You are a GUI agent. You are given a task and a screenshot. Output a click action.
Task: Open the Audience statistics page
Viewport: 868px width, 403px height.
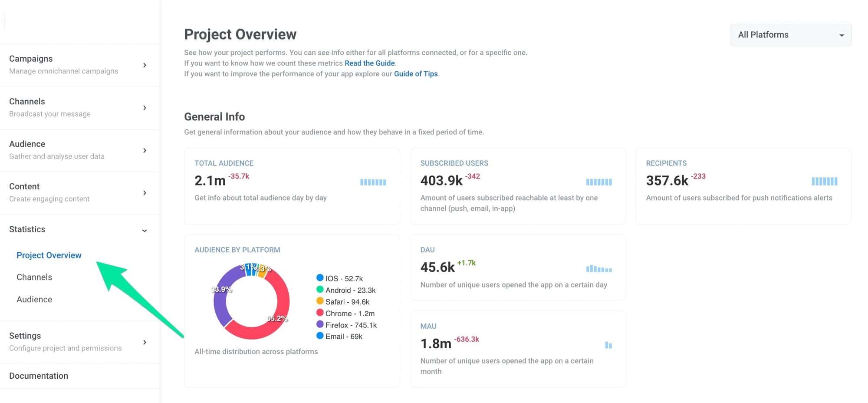point(34,299)
